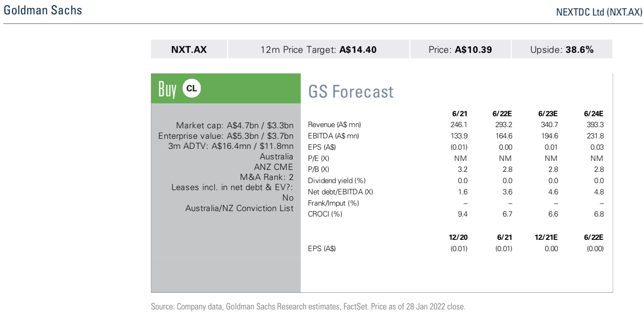The image size is (644, 318).
Task: Click the Source footnote text
Action: [x=308, y=307]
